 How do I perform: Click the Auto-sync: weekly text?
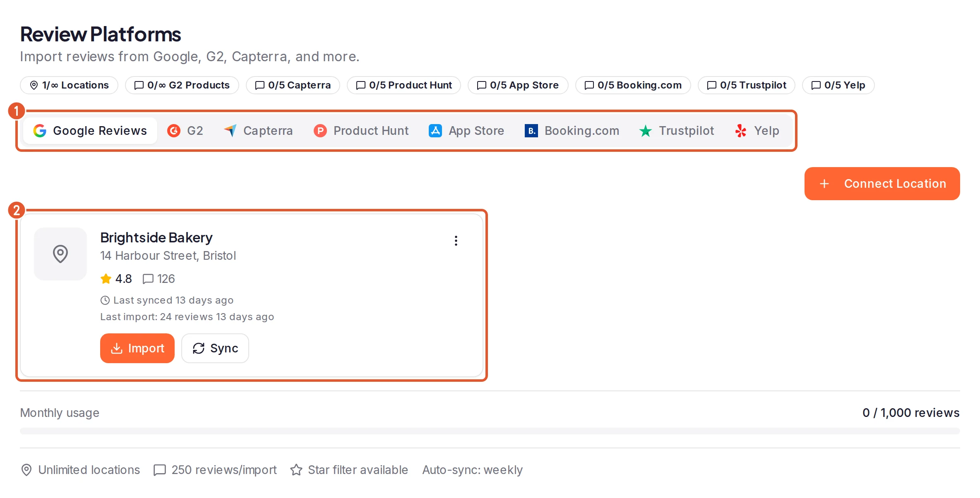point(473,470)
